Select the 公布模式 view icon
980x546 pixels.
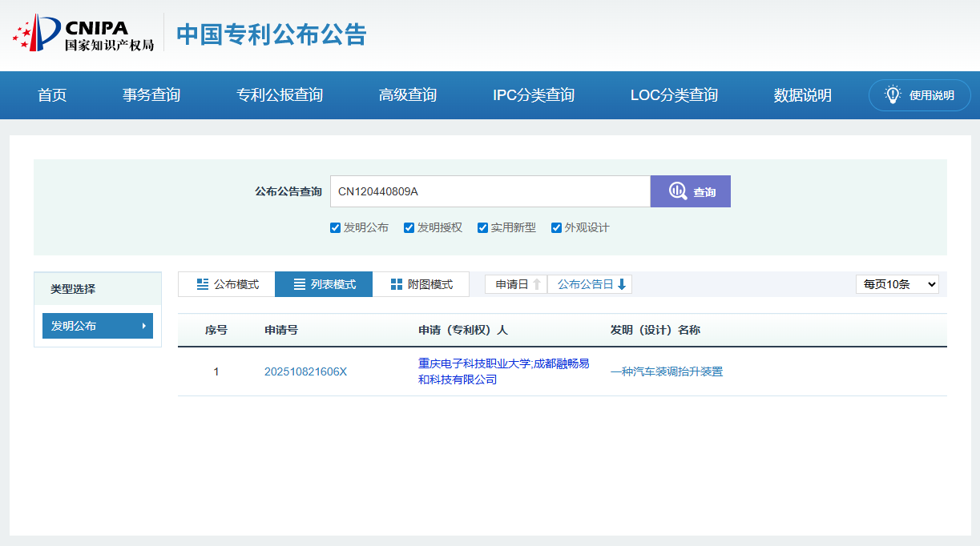(x=203, y=284)
